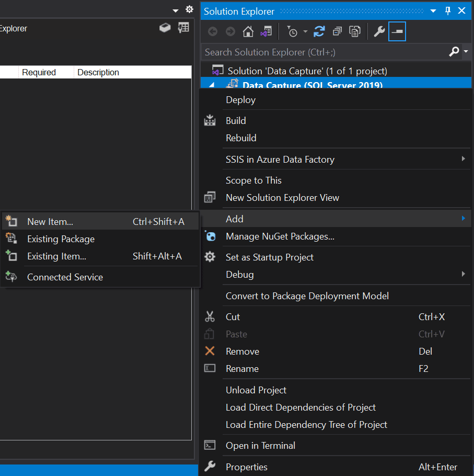The image size is (474, 476).
Task: Click the Copy Full Path icon
Action: click(x=355, y=31)
